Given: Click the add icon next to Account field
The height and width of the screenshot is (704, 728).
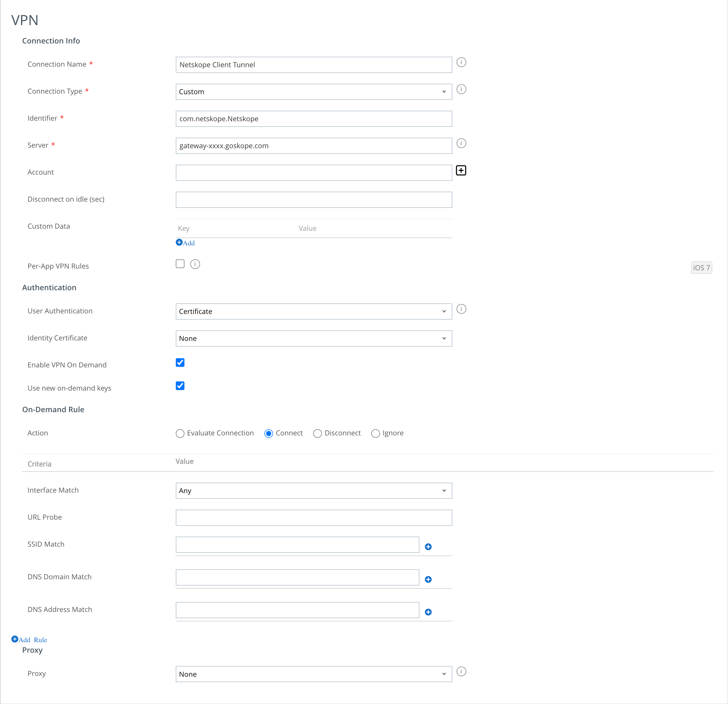Looking at the screenshot, I should click(461, 170).
